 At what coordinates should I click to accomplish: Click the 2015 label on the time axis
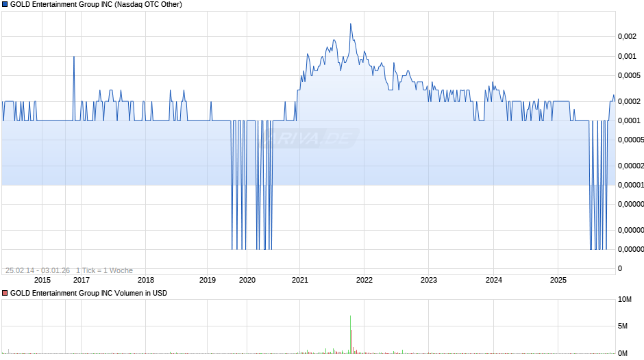[x=42, y=280]
